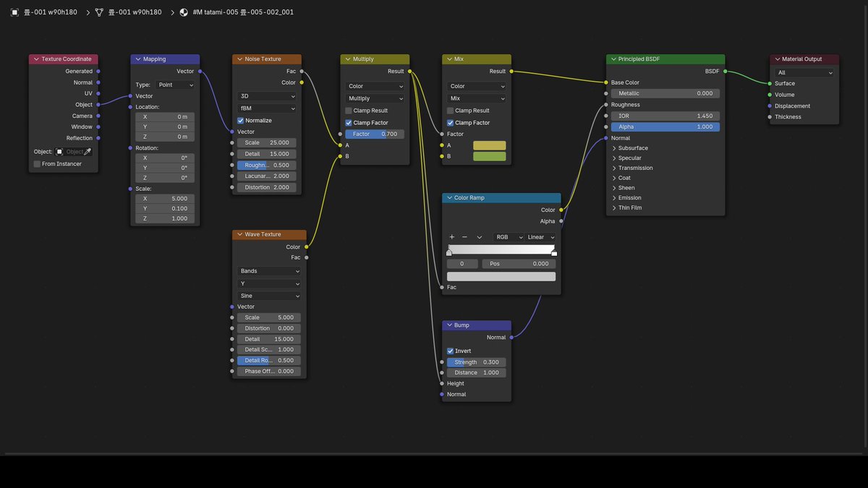Screen dimensions: 868x488
Task: Click the stop index button in Color Ramp
Action: point(461,263)
